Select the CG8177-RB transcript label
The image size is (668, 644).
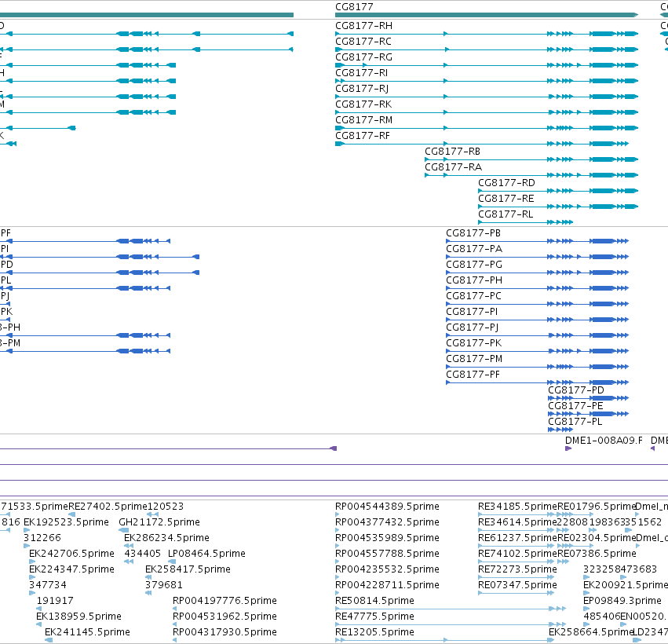click(452, 152)
